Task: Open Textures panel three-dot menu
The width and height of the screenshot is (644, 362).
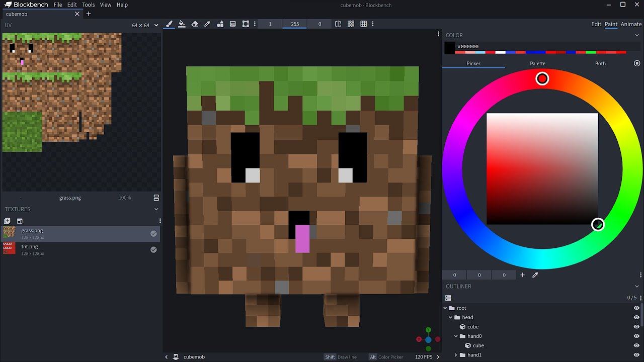Action: click(160, 221)
